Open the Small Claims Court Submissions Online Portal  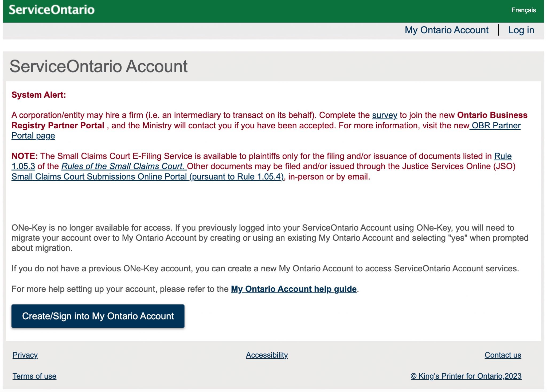tap(99, 176)
